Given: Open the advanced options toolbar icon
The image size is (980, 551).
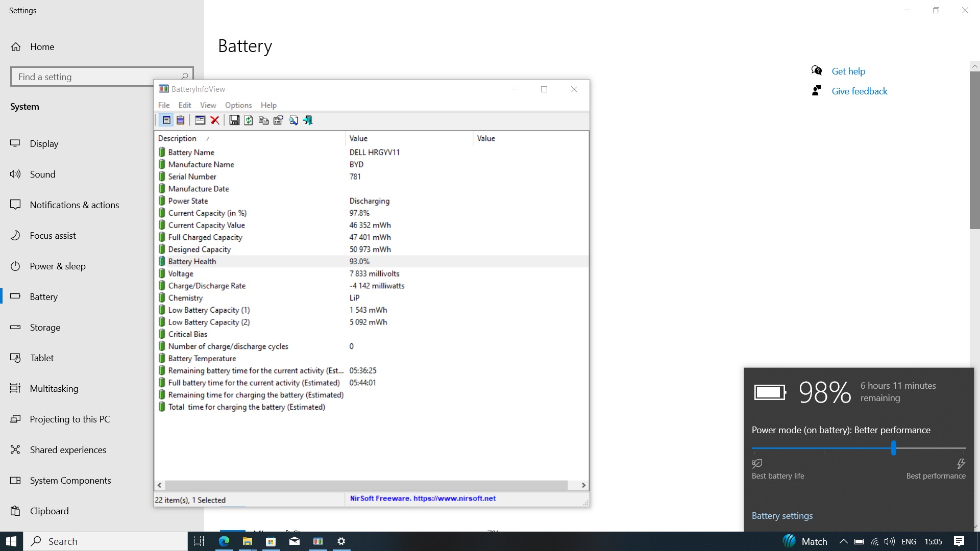Looking at the screenshot, I should (x=278, y=120).
